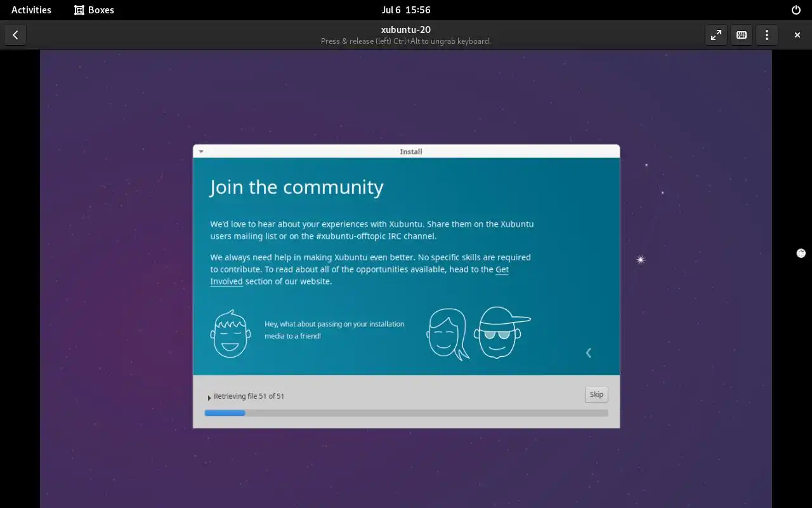Screen dimensions: 812x508
Task: Open the keyboard shortcuts button
Action: (742, 35)
